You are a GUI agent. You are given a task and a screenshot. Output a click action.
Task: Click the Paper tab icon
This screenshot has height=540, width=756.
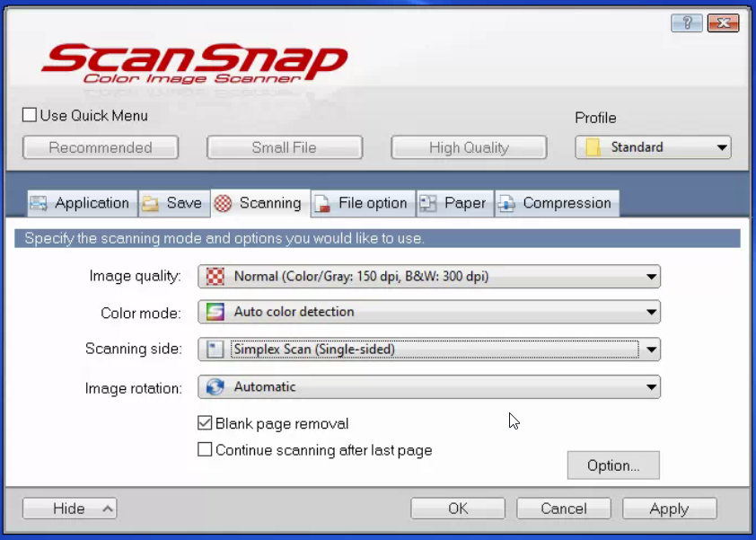[428, 203]
